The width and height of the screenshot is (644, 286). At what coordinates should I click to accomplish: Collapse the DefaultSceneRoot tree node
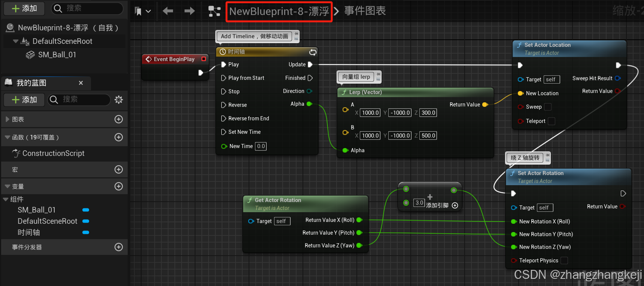[x=15, y=41]
